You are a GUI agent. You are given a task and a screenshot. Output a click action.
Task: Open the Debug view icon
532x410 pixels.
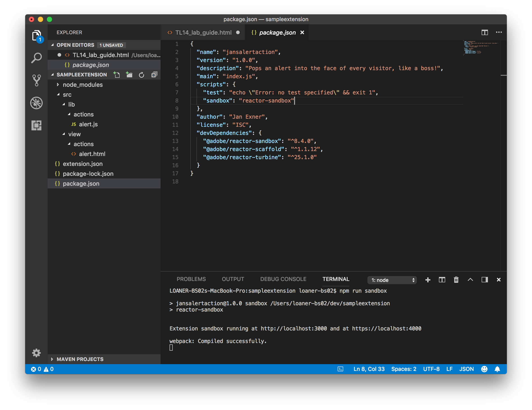click(36, 103)
